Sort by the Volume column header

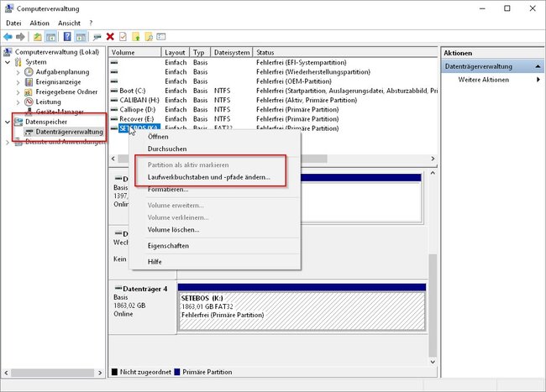(135, 53)
